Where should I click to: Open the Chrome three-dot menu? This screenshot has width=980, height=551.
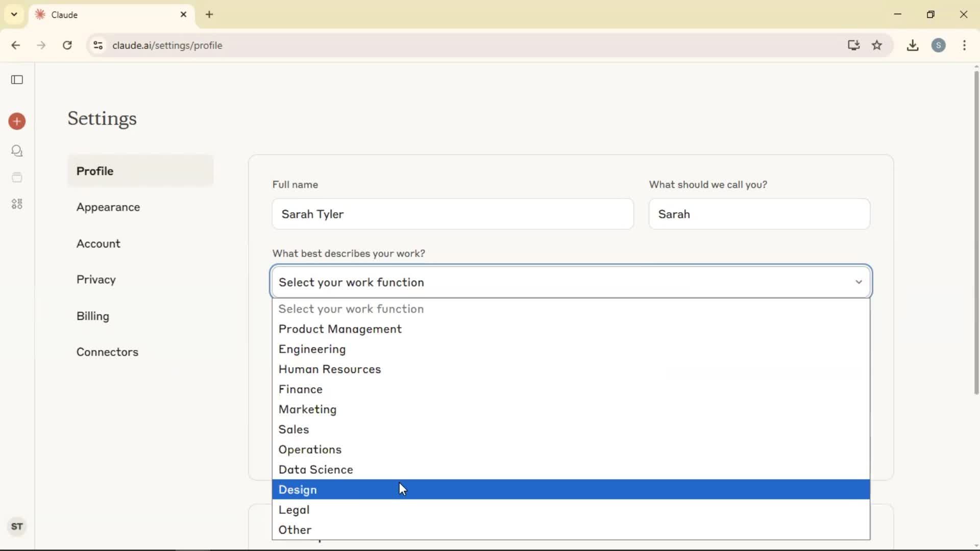(x=964, y=45)
